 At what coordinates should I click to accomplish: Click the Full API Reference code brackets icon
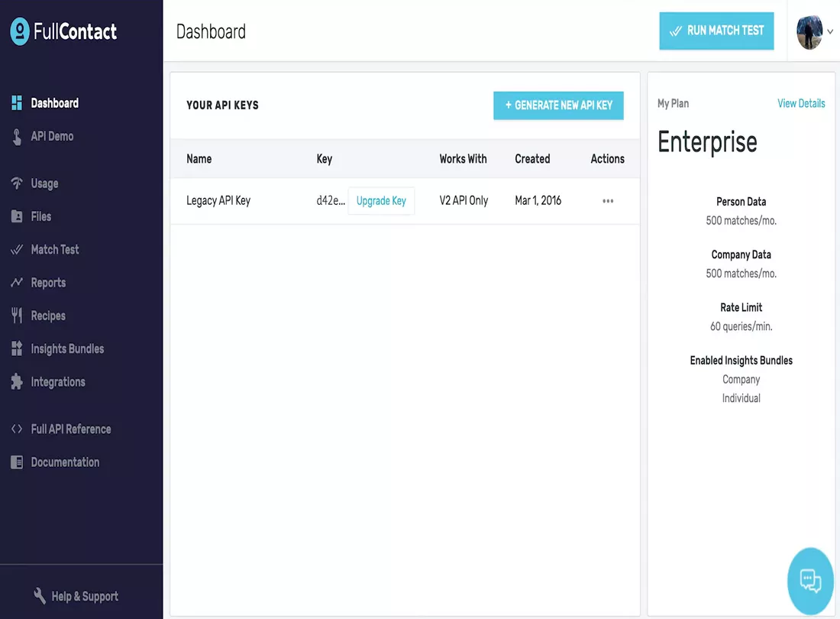pos(17,429)
